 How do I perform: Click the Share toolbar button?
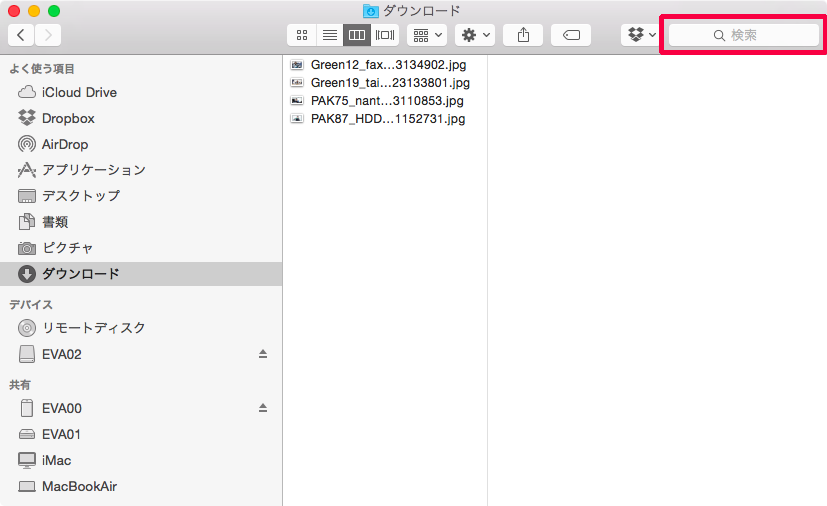pos(523,35)
